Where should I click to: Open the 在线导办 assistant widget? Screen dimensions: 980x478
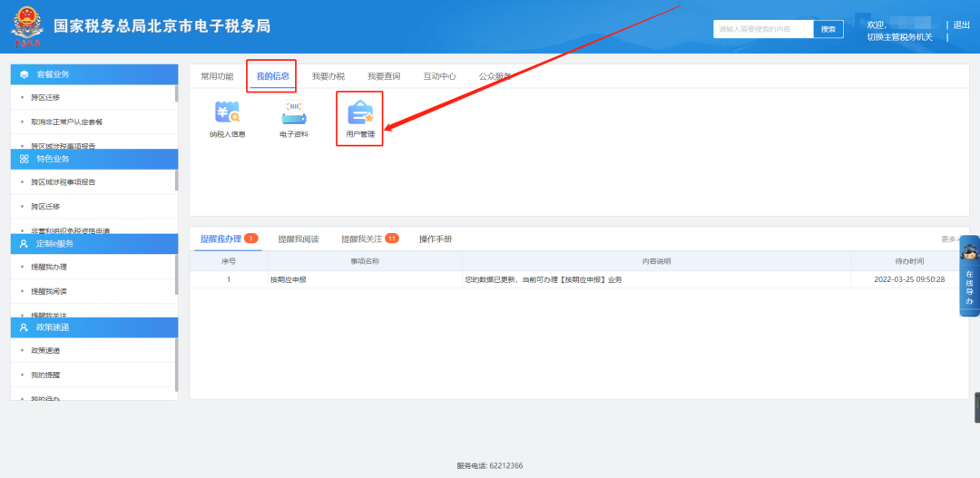(x=969, y=276)
